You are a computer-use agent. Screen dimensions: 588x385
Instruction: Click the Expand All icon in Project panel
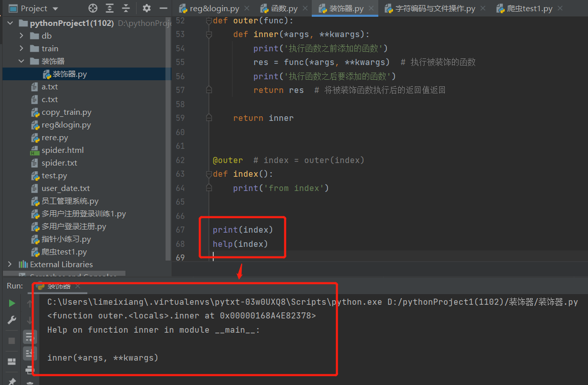[110, 8]
